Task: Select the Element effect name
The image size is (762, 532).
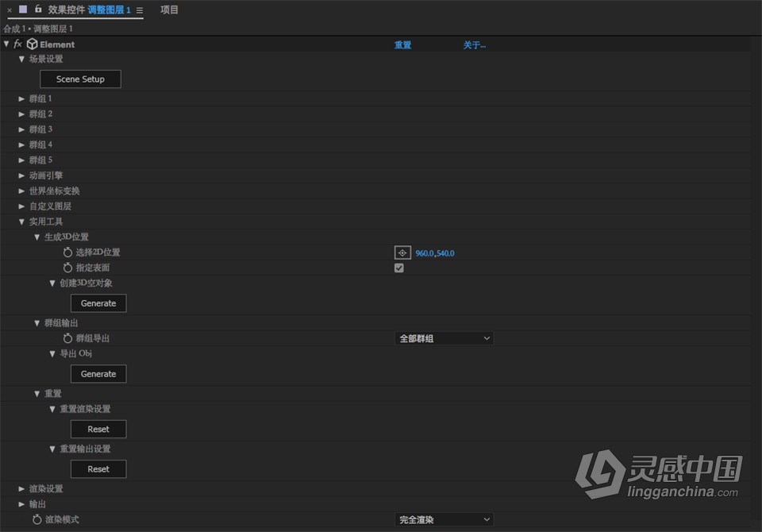Action: point(57,44)
